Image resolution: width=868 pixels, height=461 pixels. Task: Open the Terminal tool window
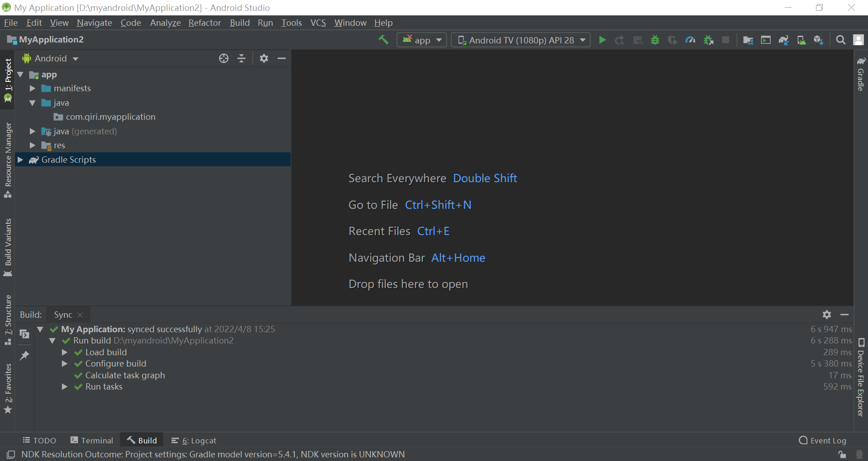pyautogui.click(x=92, y=440)
